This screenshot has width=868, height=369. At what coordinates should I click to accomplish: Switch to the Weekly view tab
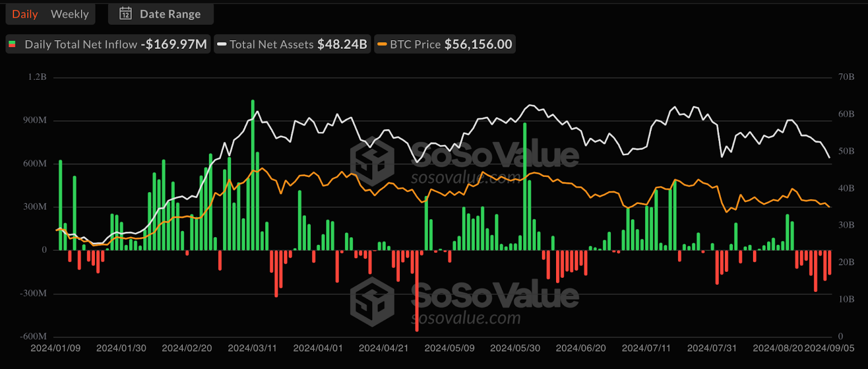coord(69,14)
